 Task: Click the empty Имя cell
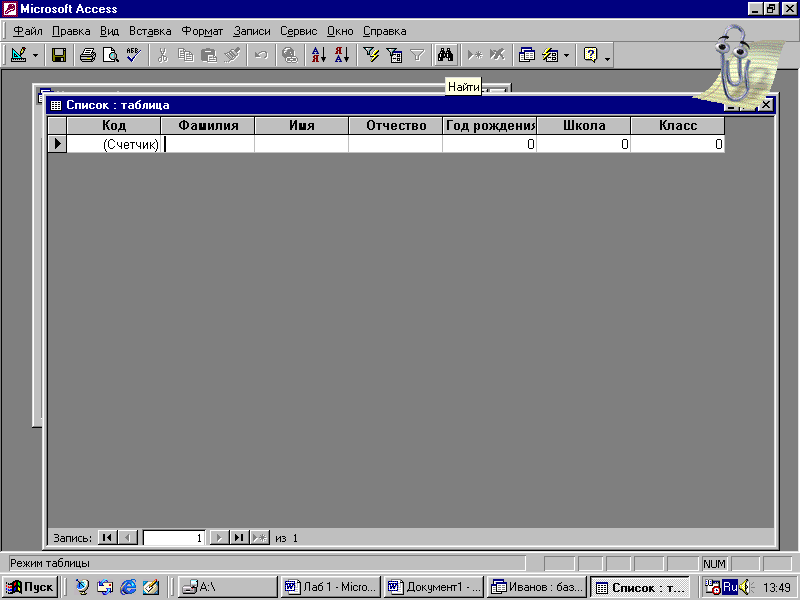[x=302, y=144]
